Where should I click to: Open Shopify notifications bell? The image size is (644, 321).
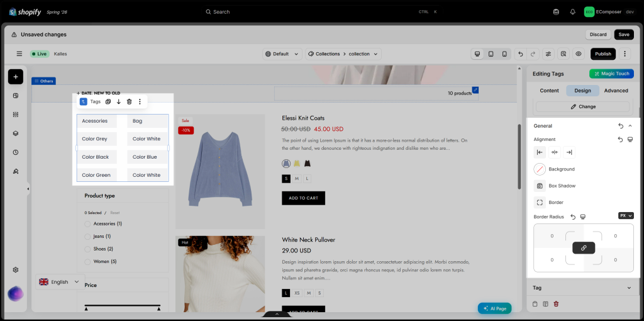click(x=572, y=12)
